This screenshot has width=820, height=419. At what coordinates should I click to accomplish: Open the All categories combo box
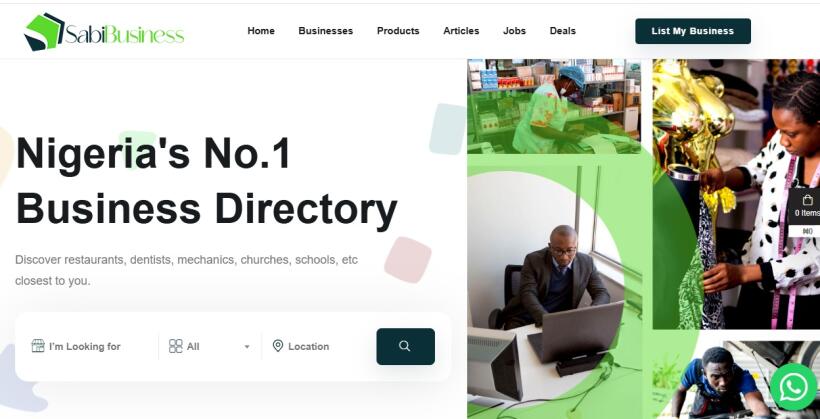pos(210,346)
